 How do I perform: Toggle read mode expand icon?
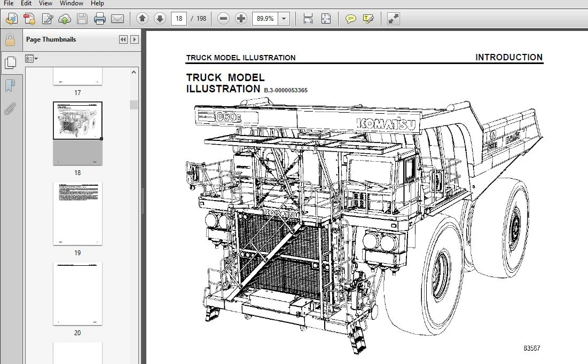point(393,18)
